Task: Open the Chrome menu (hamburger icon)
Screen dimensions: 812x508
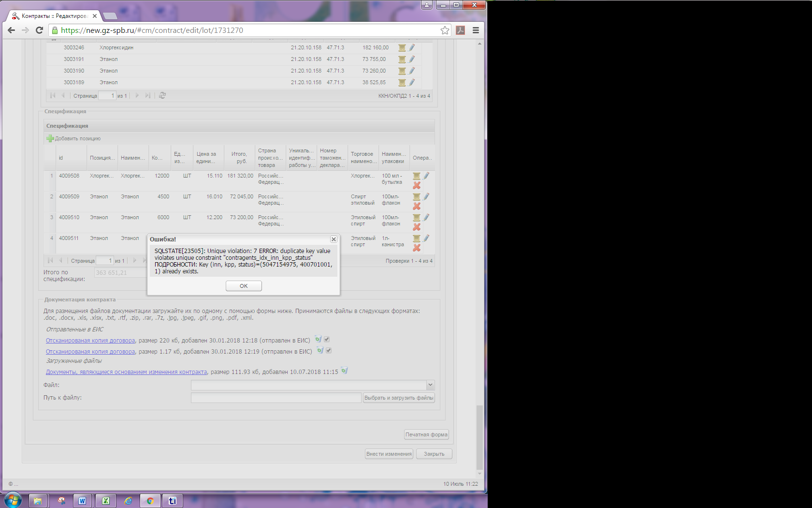Action: [x=476, y=30]
